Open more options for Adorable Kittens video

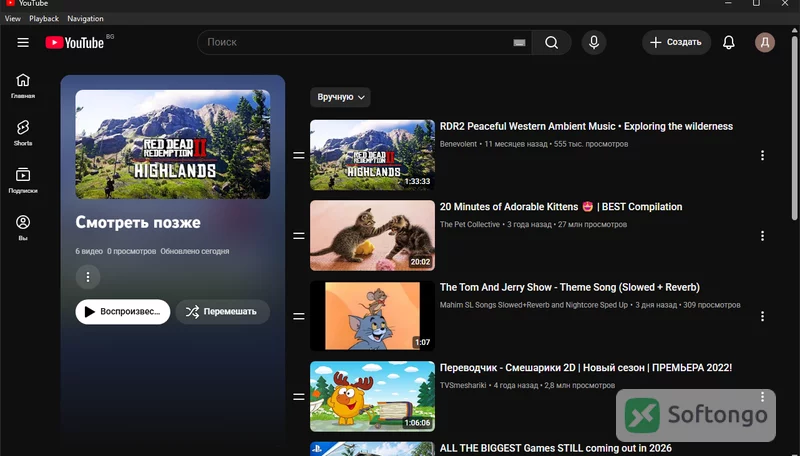pos(762,236)
